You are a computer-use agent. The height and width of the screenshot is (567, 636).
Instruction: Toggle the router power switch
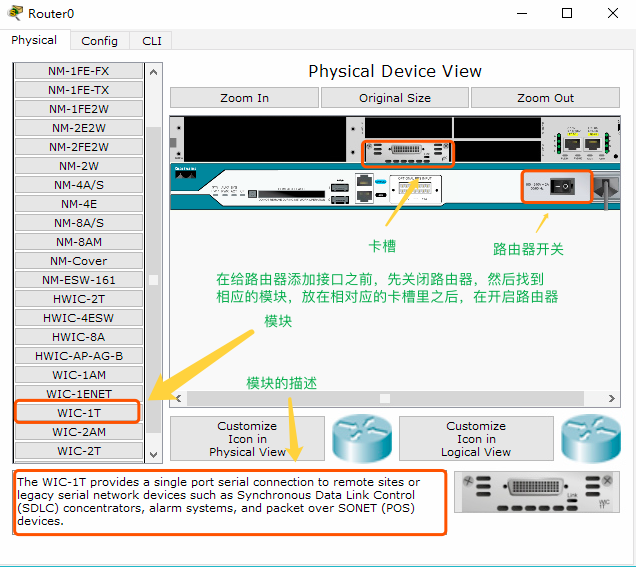(x=562, y=187)
